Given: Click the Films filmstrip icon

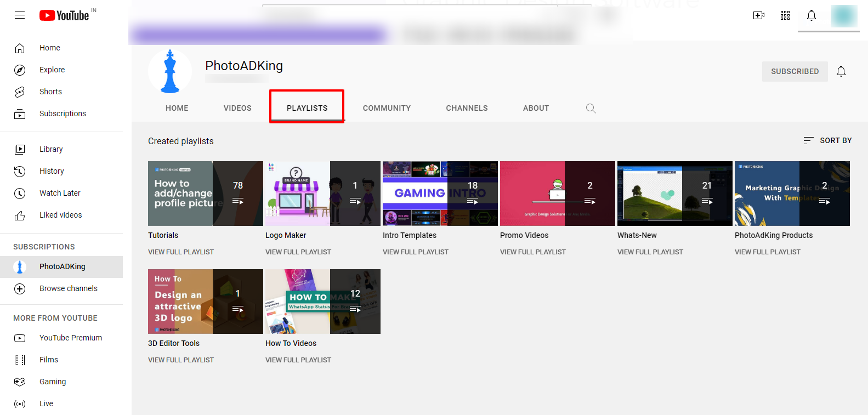Looking at the screenshot, I should [20, 360].
